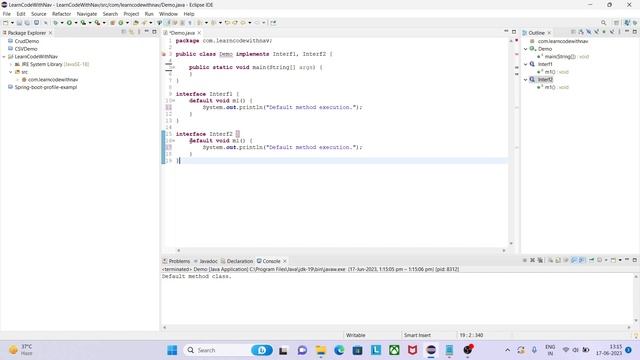The width and height of the screenshot is (640, 360).
Task: Toggle Link with Editor in the Package Explorer
Action: tap(131, 32)
